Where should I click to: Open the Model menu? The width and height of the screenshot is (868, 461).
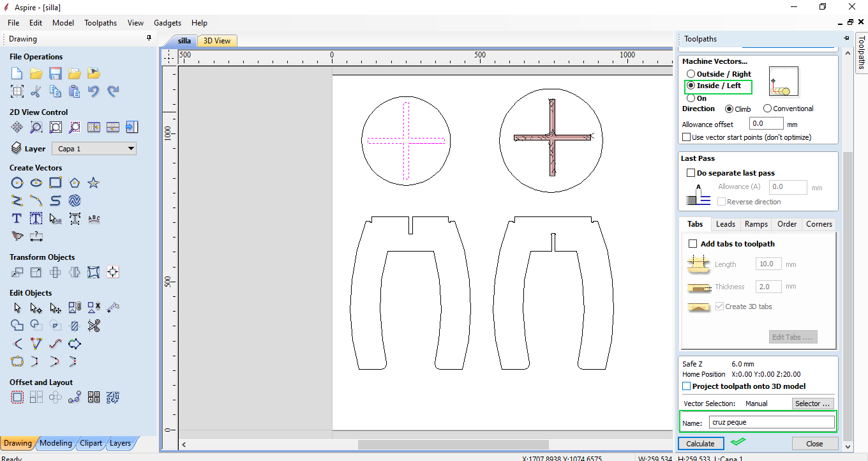pyautogui.click(x=63, y=22)
